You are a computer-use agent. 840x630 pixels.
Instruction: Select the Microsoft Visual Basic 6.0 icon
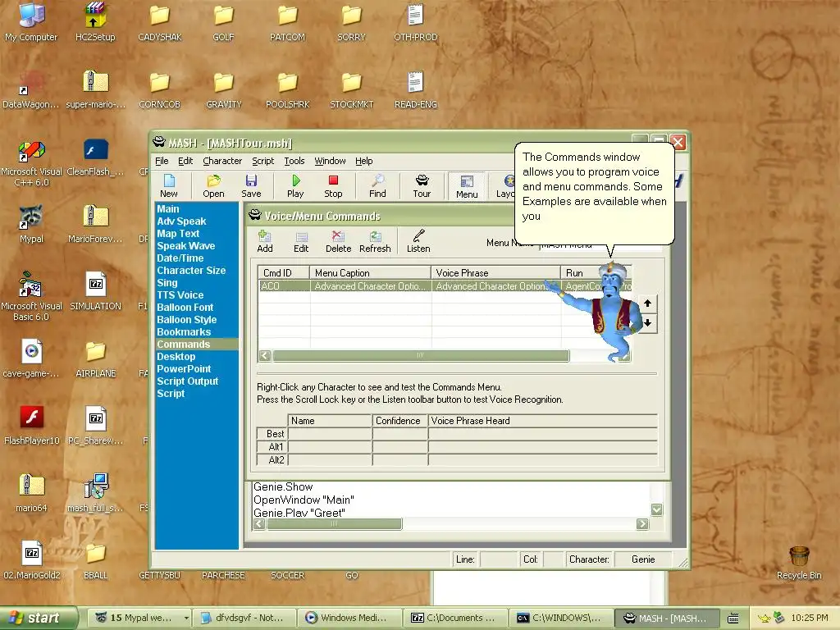(31, 296)
